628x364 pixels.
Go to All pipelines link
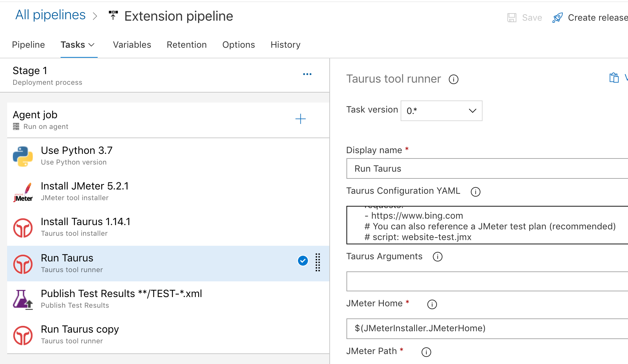pos(50,15)
